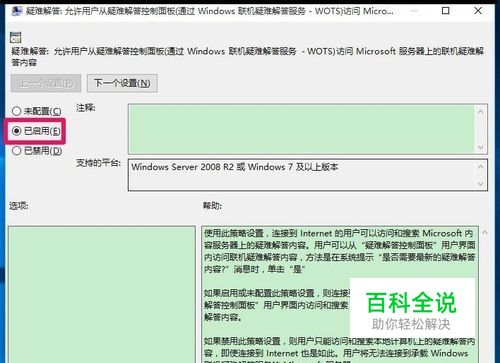Screen dimensions: 500x363
Task: Click inside the 注释 comment box
Action: (301, 129)
